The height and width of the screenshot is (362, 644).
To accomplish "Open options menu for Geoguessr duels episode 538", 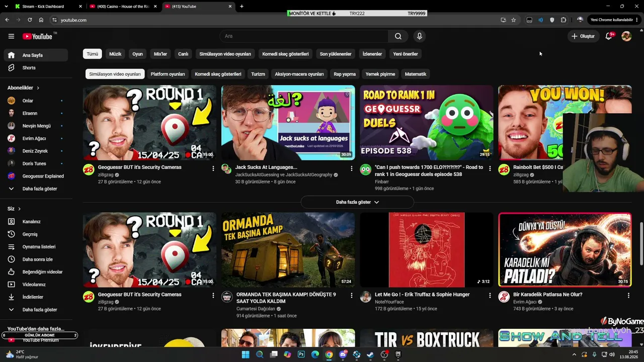I will (x=490, y=168).
